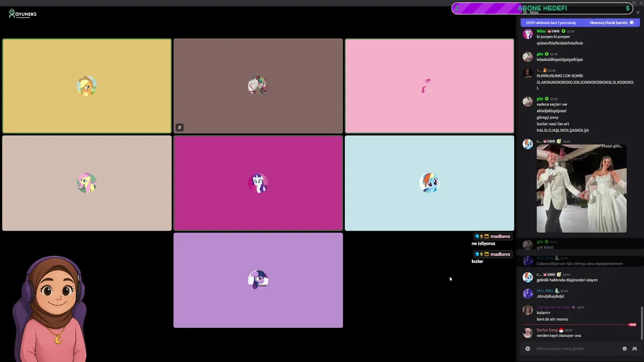Click first 'madkevo' overlay name above 'ne izliyoruz'
The width and height of the screenshot is (644, 362).
pos(500,236)
